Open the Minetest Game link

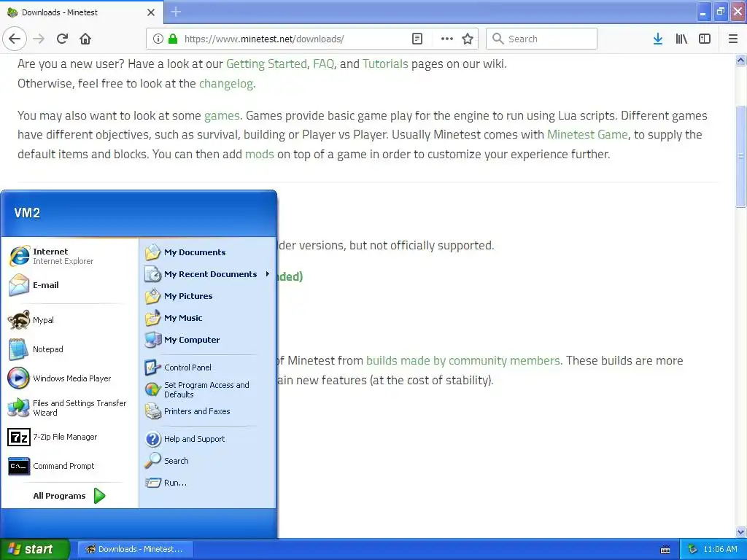587,135
